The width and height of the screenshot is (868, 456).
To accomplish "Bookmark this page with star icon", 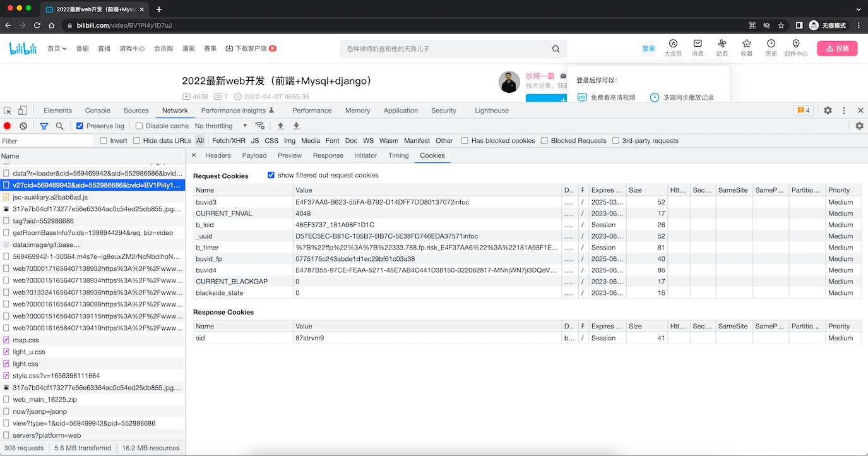I will point(782,25).
